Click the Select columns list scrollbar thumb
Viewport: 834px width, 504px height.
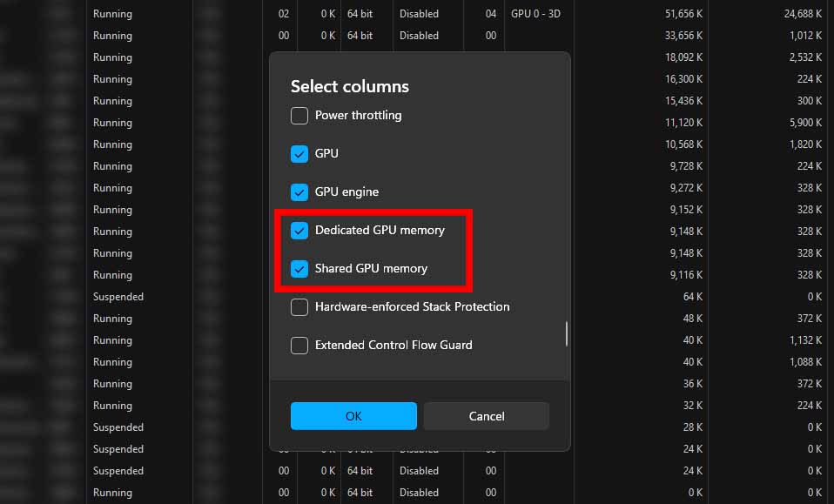tap(567, 333)
